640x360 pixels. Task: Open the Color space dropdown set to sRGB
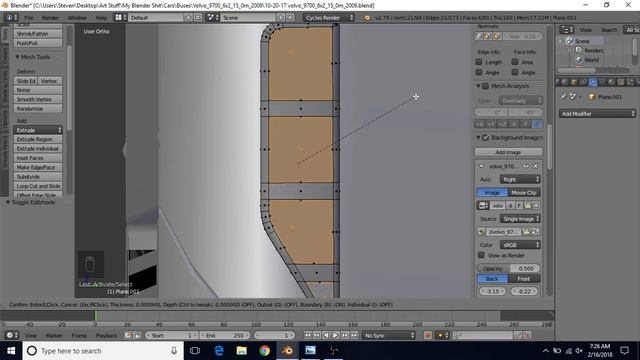point(520,245)
